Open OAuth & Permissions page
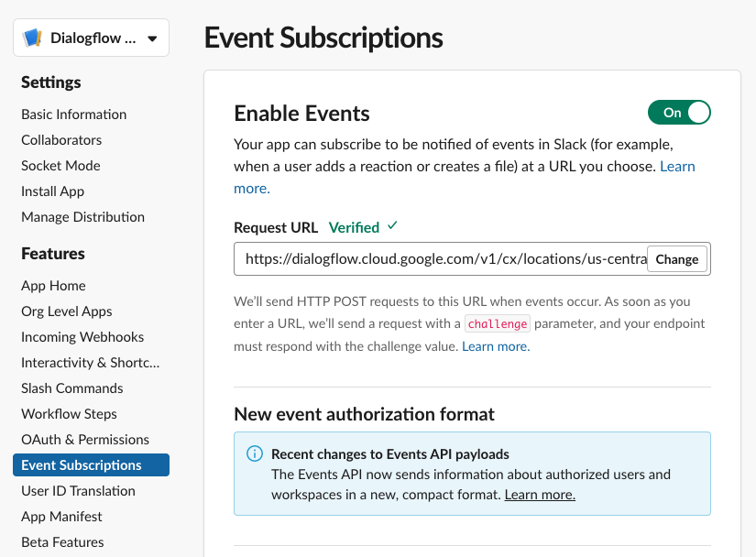 pos(85,440)
